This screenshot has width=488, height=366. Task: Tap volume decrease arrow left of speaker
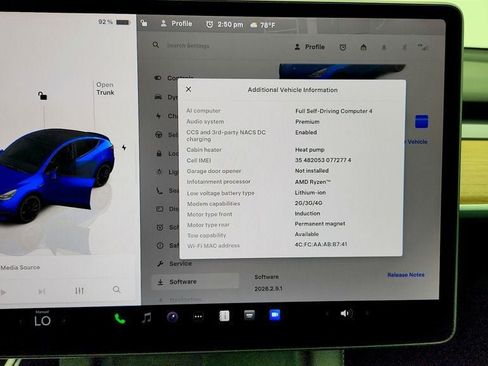tap(327, 313)
